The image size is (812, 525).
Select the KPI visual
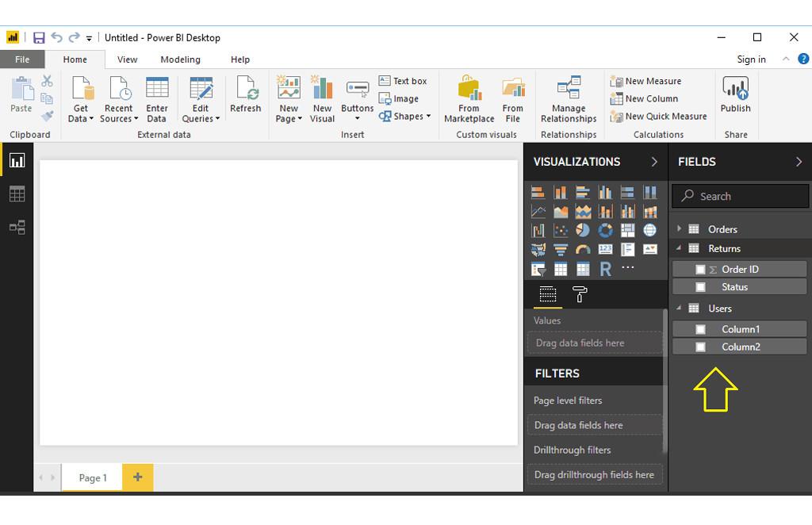click(x=650, y=250)
